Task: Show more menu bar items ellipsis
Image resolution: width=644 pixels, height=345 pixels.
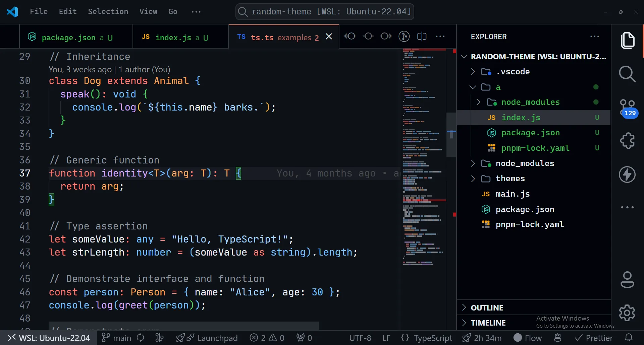Action: click(x=196, y=12)
